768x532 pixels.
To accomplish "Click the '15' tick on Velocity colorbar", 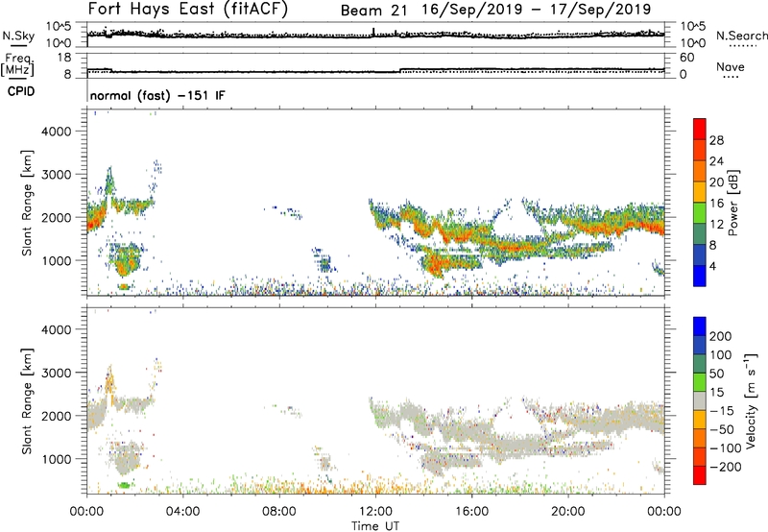I will [x=717, y=393].
